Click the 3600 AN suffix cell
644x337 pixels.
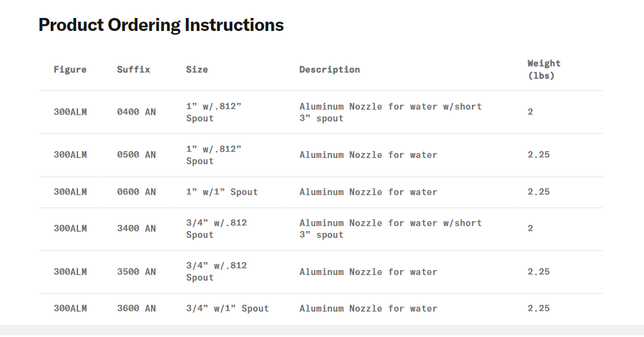[136, 309]
